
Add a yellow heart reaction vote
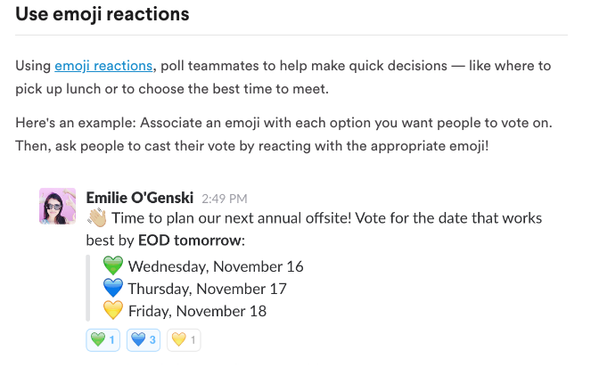184,340
